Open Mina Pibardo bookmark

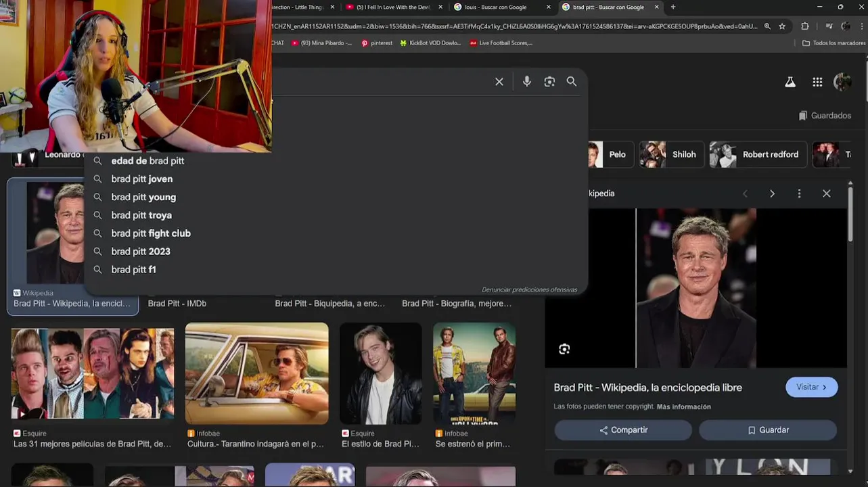coord(321,43)
